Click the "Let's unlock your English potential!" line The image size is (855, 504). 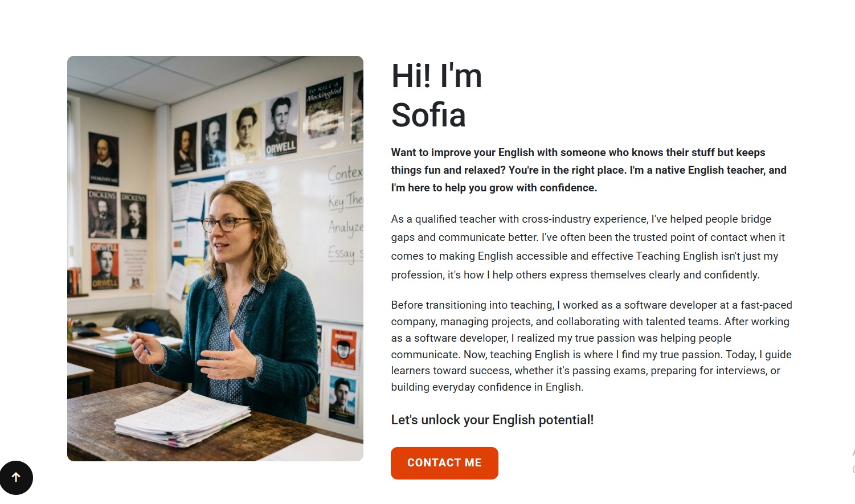point(492,420)
